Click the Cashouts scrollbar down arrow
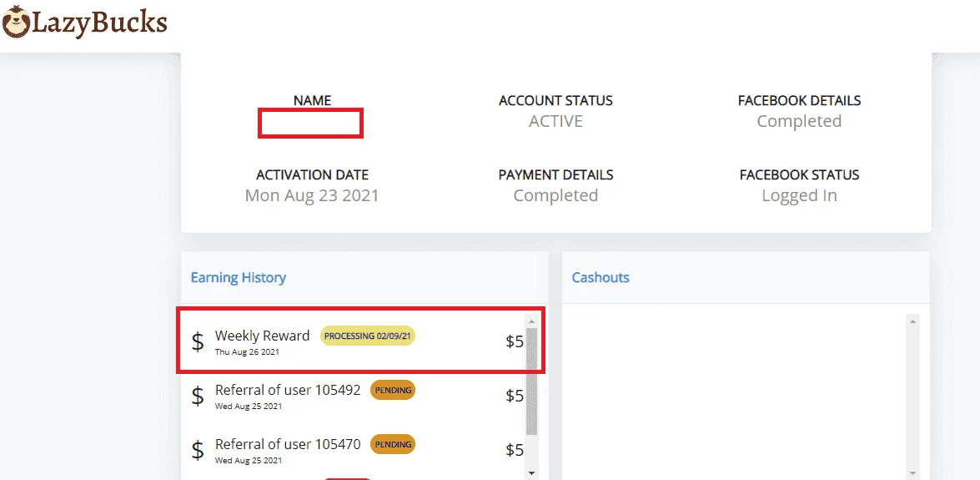980x480 pixels. click(912, 473)
